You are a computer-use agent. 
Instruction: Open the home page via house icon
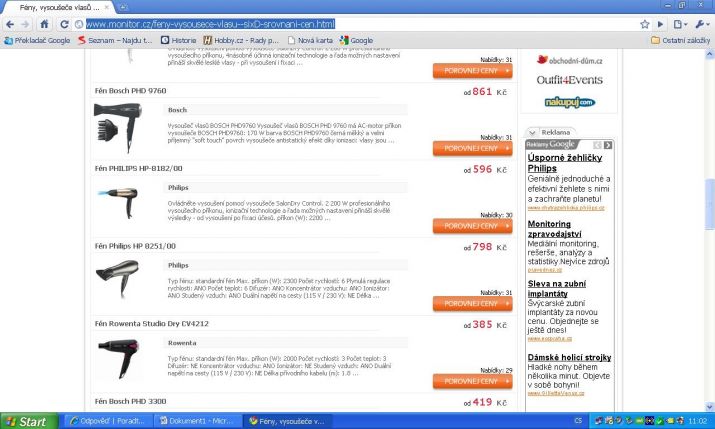click(44, 24)
